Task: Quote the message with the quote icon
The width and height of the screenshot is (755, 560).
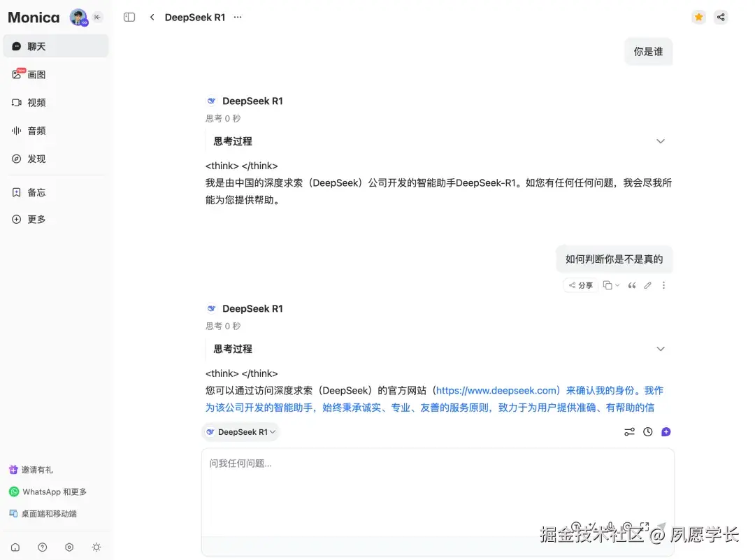Action: click(632, 285)
